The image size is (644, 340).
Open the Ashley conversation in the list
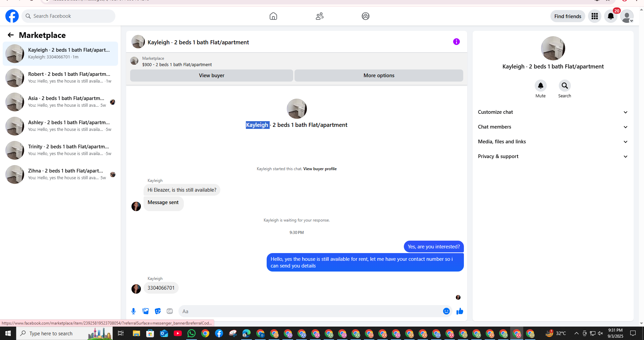(x=60, y=126)
